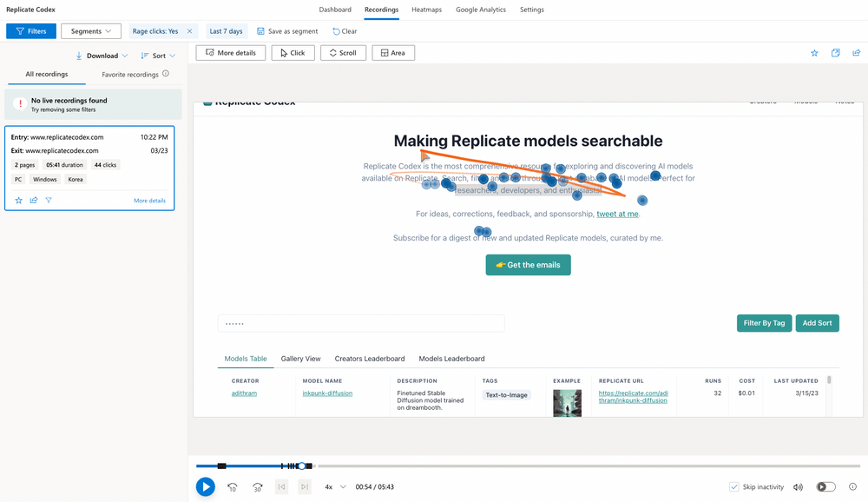868x502 pixels.
Task: Click the playback timeline progress bar
Action: coord(528,466)
